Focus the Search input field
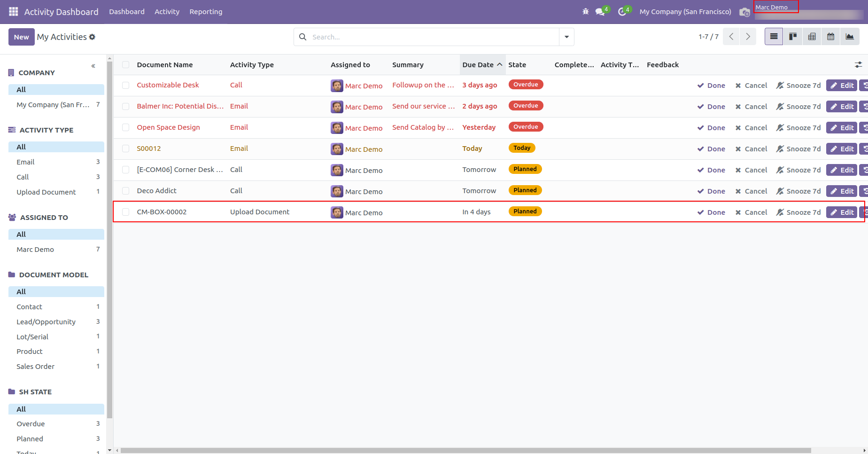The image size is (868, 454). [x=434, y=37]
